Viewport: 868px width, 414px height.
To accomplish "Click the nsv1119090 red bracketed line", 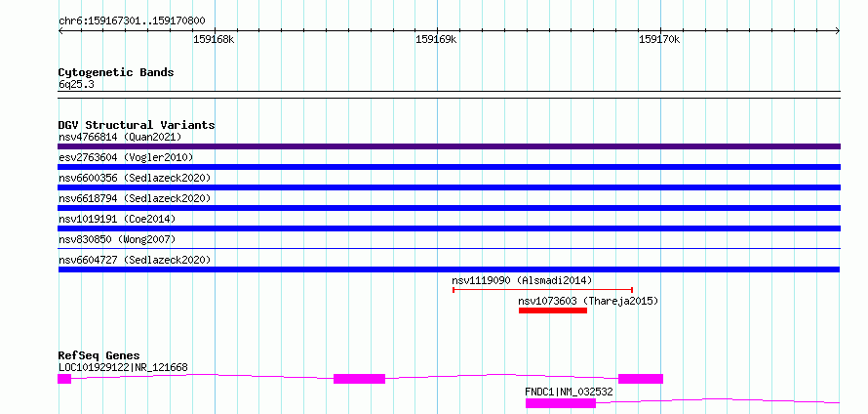I will click(x=542, y=289).
